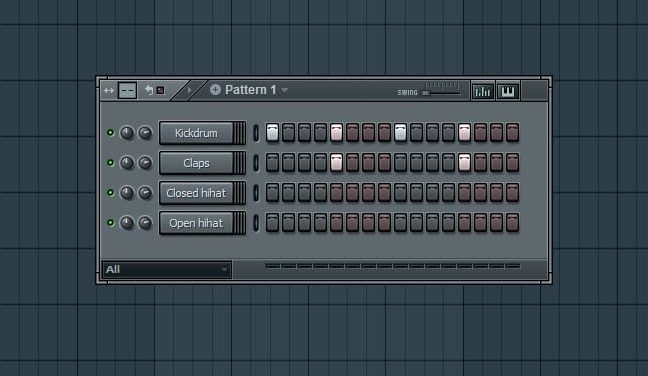
Task: Adjust the Swing slider
Action: pos(441,93)
